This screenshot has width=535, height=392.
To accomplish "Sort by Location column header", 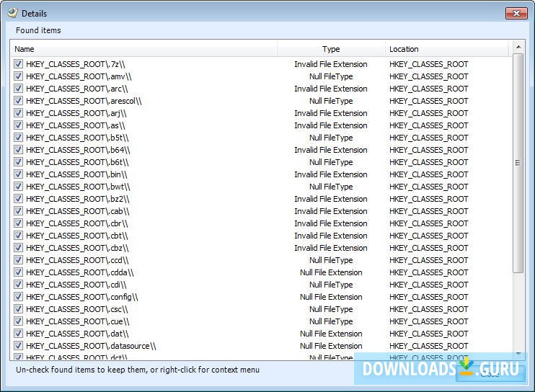I will coord(446,49).
